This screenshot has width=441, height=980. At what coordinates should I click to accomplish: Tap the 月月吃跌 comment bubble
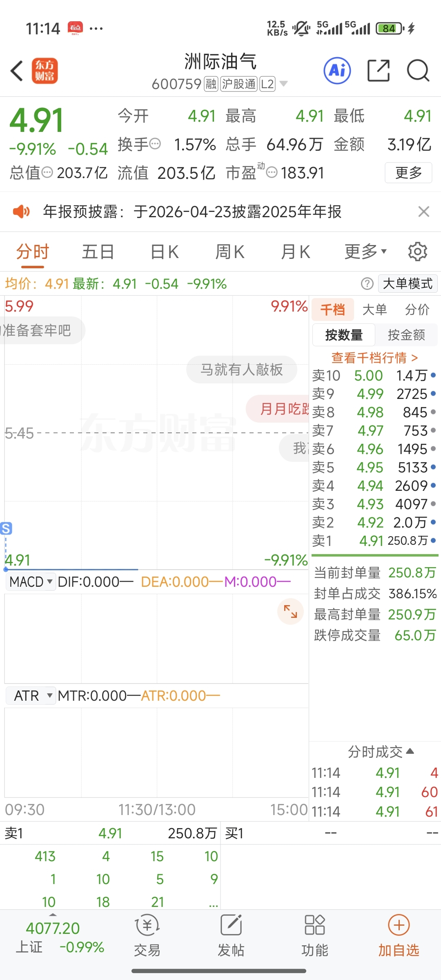coord(278,409)
